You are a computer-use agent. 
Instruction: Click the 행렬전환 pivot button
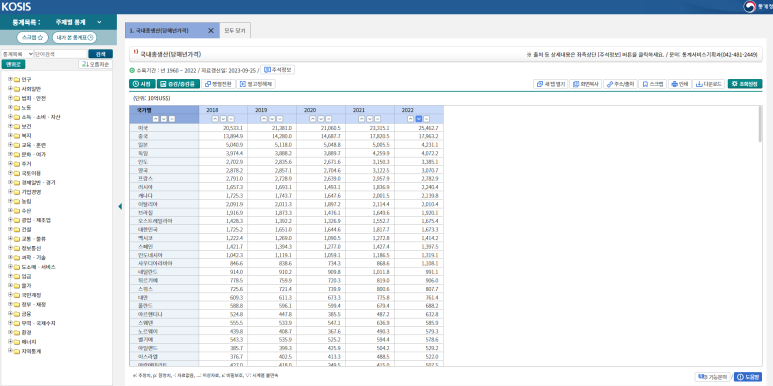click(x=218, y=84)
